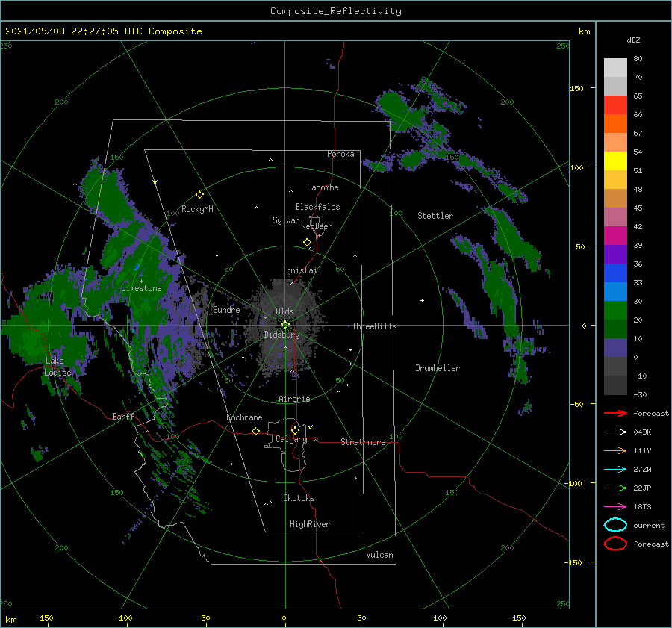This screenshot has height=628, width=672.
Task: Click the Okotoks label
Action: 299,498
